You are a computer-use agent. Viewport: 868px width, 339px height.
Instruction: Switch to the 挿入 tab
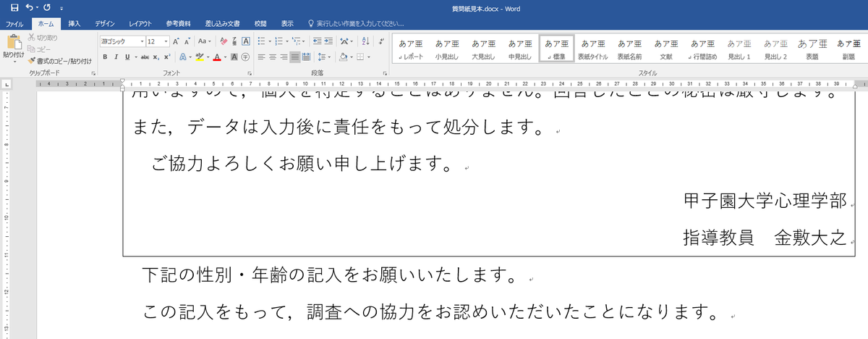(74, 23)
